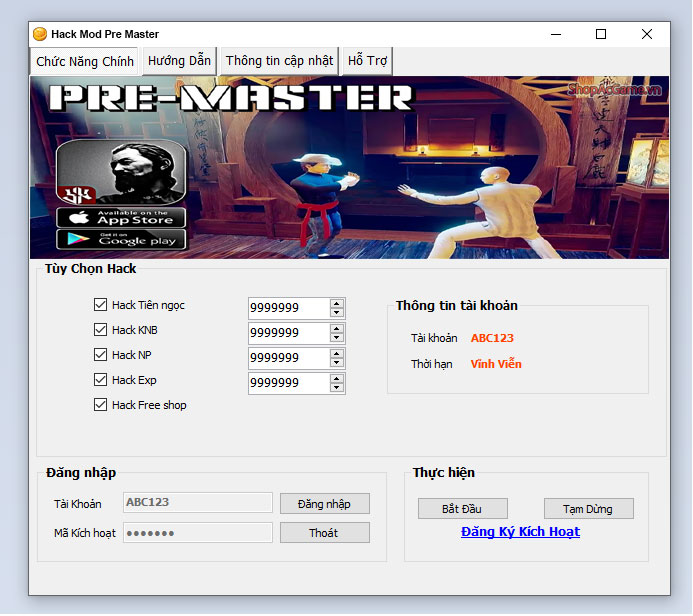Click the App Store badge in banner
The width and height of the screenshot is (693, 616).
click(121, 218)
